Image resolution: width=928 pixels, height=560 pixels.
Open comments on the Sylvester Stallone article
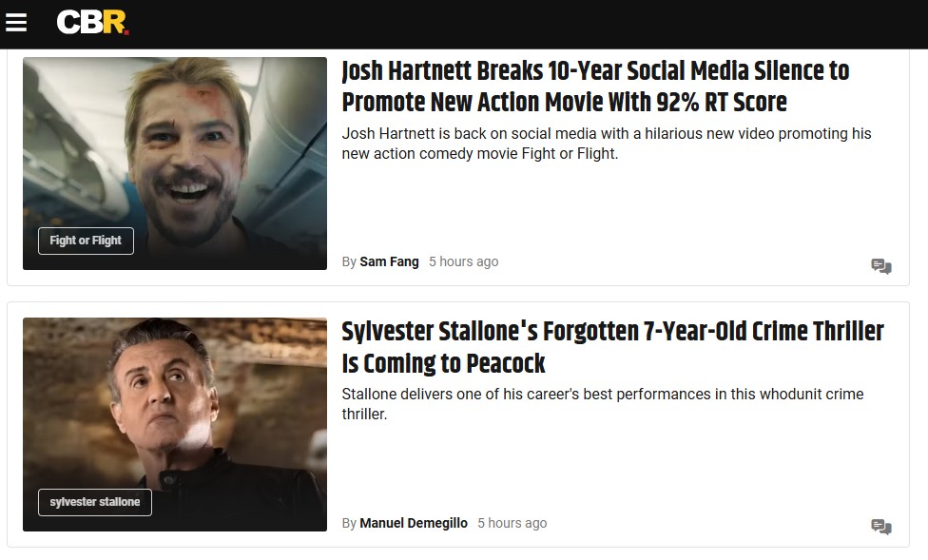[x=880, y=527]
